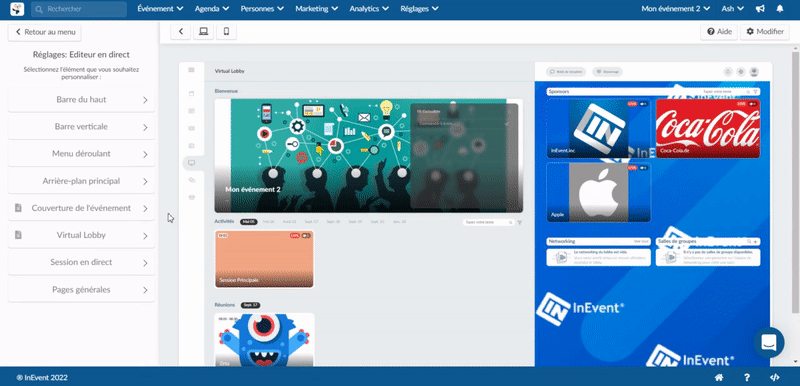This screenshot has width=800, height=386.
Task: Expand the Barre du haut section
Action: point(81,100)
